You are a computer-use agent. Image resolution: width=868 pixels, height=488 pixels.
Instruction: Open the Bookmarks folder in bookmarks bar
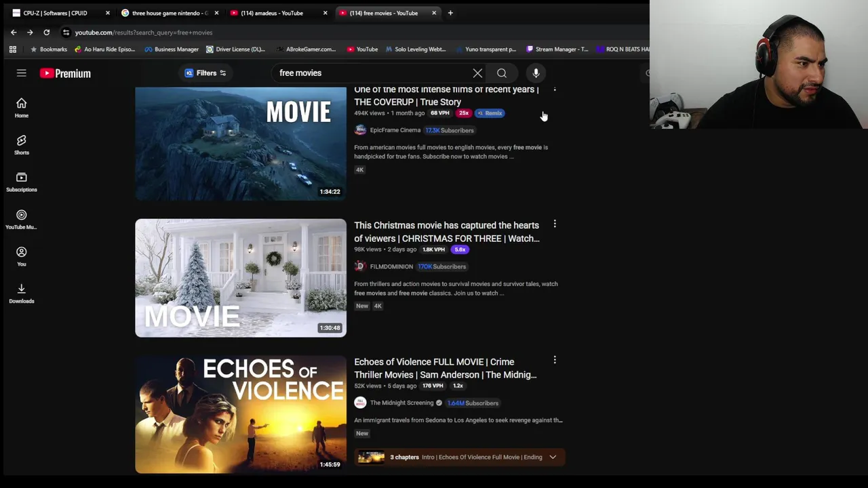coord(48,49)
